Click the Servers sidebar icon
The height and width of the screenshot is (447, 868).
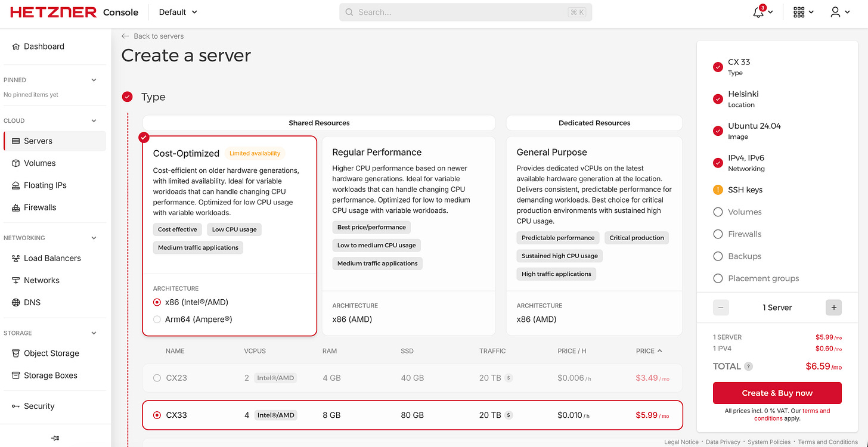point(16,141)
